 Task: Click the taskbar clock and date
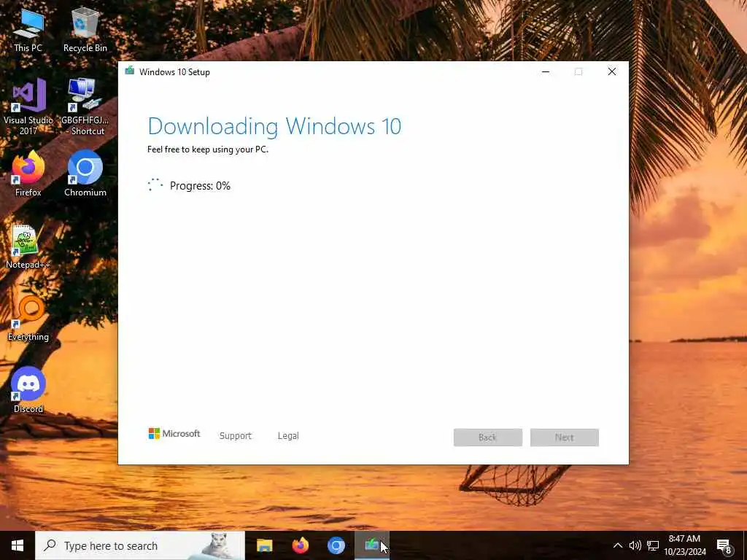[684, 545]
